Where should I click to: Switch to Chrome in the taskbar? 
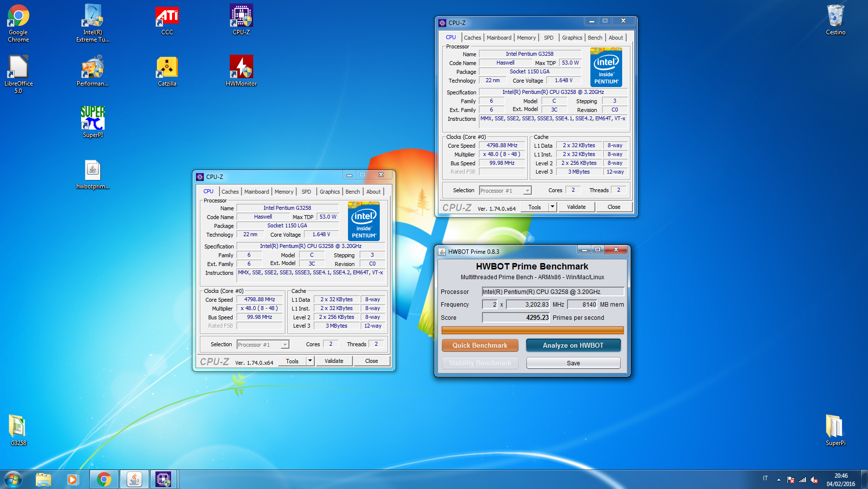tap(104, 480)
